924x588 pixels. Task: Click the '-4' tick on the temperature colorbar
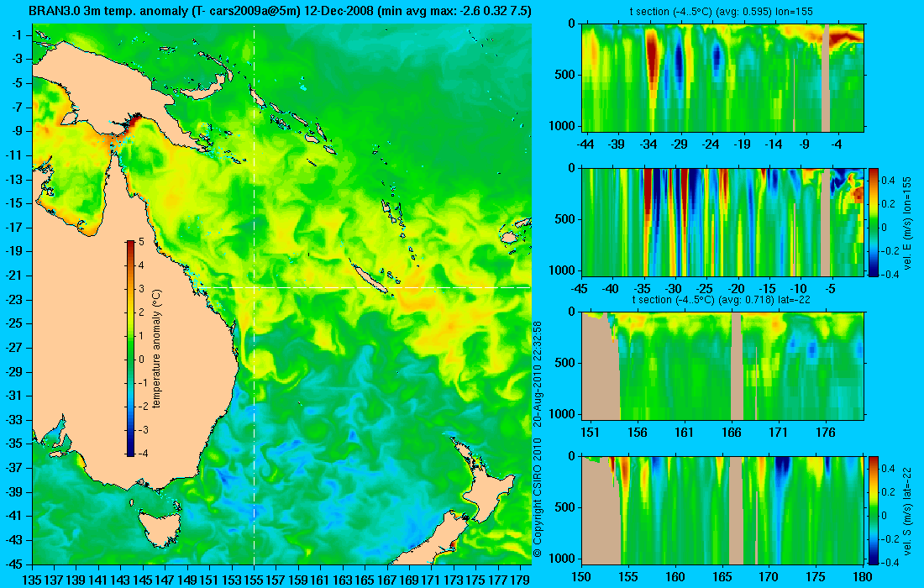[x=143, y=453]
